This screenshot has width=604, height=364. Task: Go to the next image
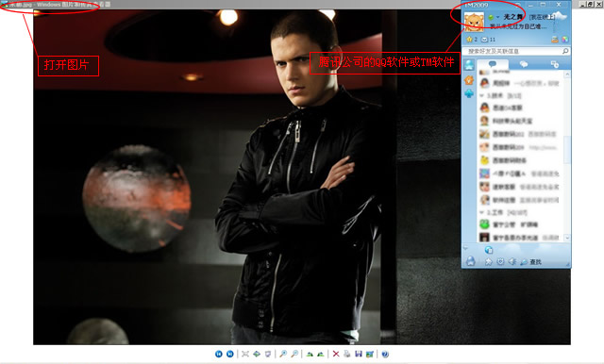coord(230,354)
